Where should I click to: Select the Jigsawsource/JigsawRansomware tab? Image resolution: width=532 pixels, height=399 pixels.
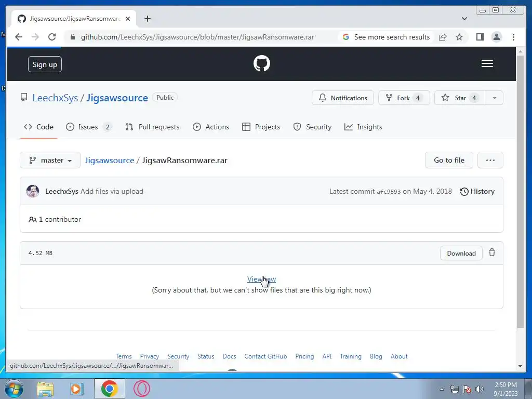click(74, 19)
